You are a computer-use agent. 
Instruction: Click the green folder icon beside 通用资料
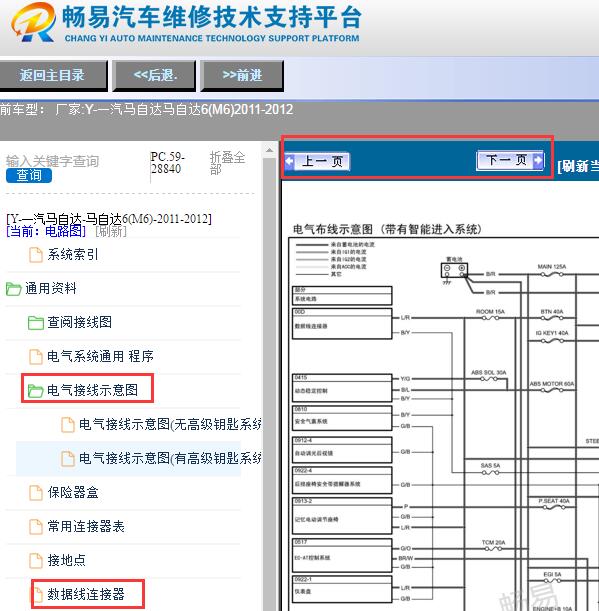13,289
